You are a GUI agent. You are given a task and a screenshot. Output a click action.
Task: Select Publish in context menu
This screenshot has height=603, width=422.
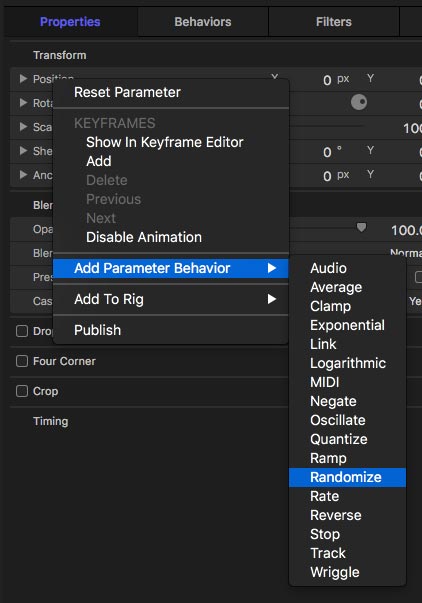point(170,330)
